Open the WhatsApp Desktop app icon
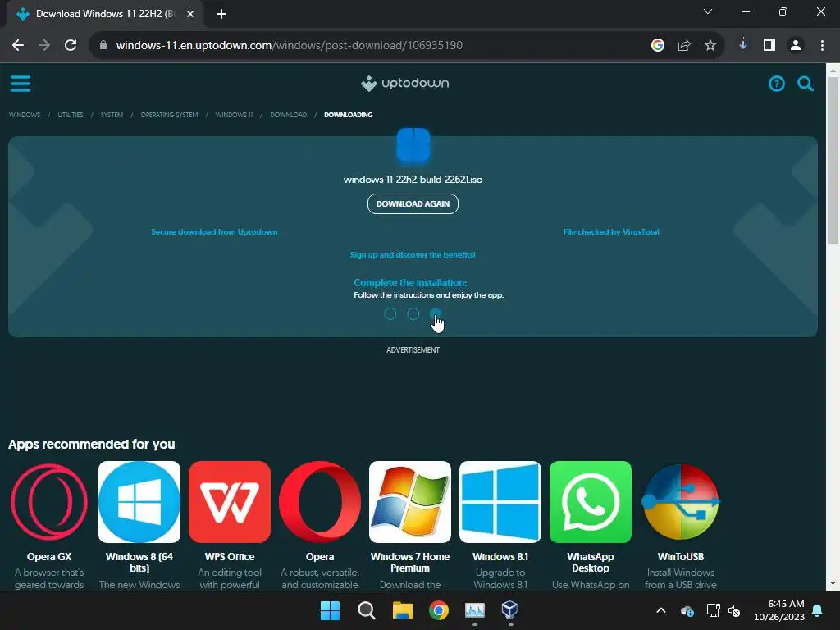The image size is (840, 630). click(x=591, y=502)
